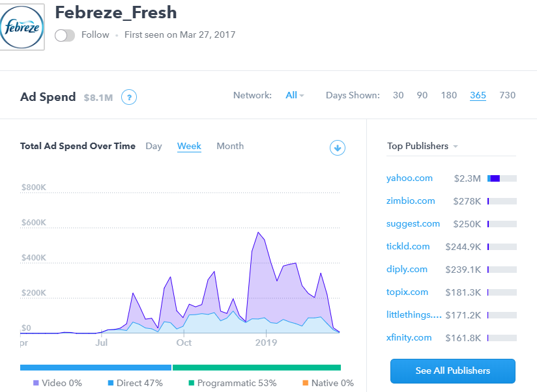Expand the Top Publishers dropdown

point(422,147)
